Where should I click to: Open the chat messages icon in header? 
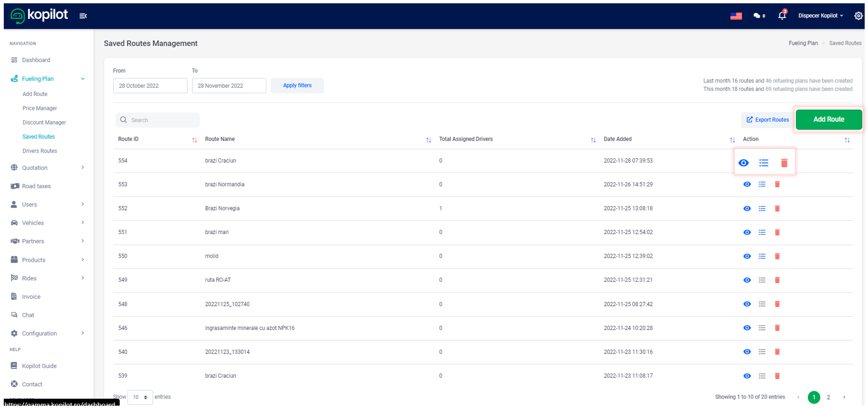pyautogui.click(x=758, y=16)
